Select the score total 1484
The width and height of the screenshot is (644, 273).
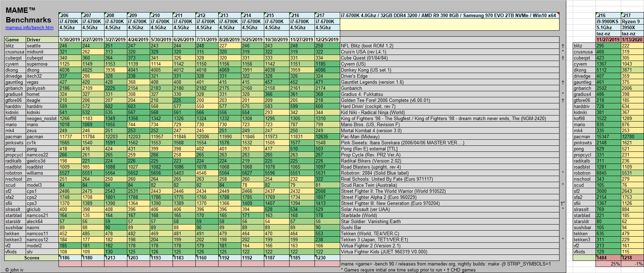608,258
